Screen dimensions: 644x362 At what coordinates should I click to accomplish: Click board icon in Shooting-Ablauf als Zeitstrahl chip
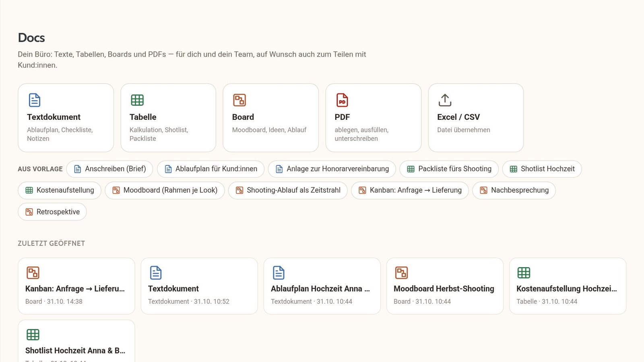click(x=239, y=190)
